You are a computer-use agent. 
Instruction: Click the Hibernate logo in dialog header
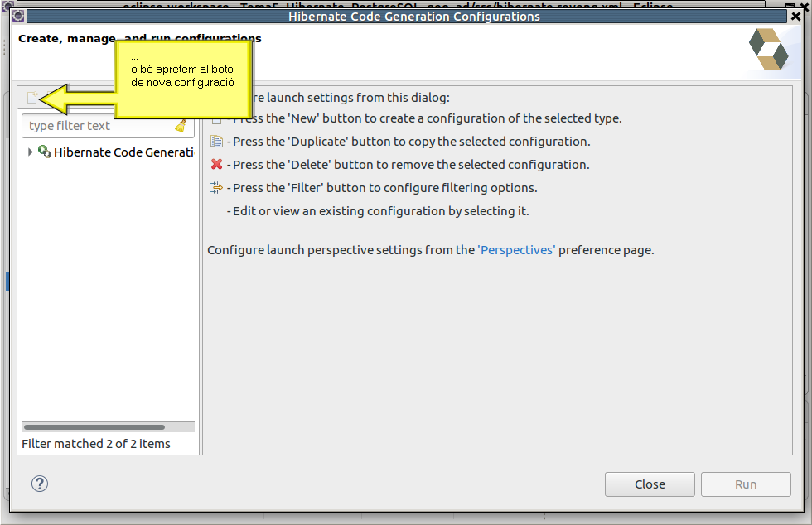(x=769, y=50)
